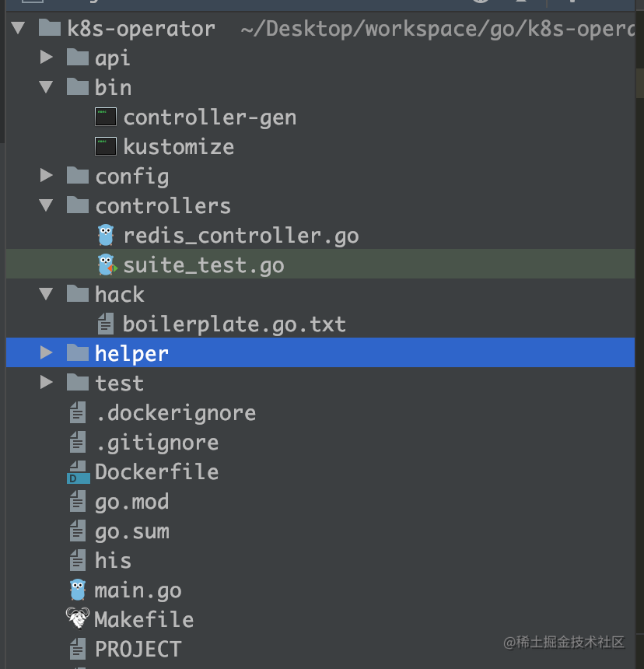This screenshot has height=669, width=644.
Task: Click the kustomize executable icon
Action: coord(106,146)
